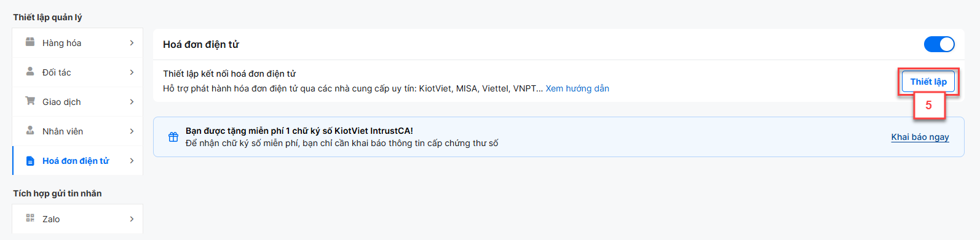Select the Hoá đơn điện tử sidebar item

(x=77, y=161)
